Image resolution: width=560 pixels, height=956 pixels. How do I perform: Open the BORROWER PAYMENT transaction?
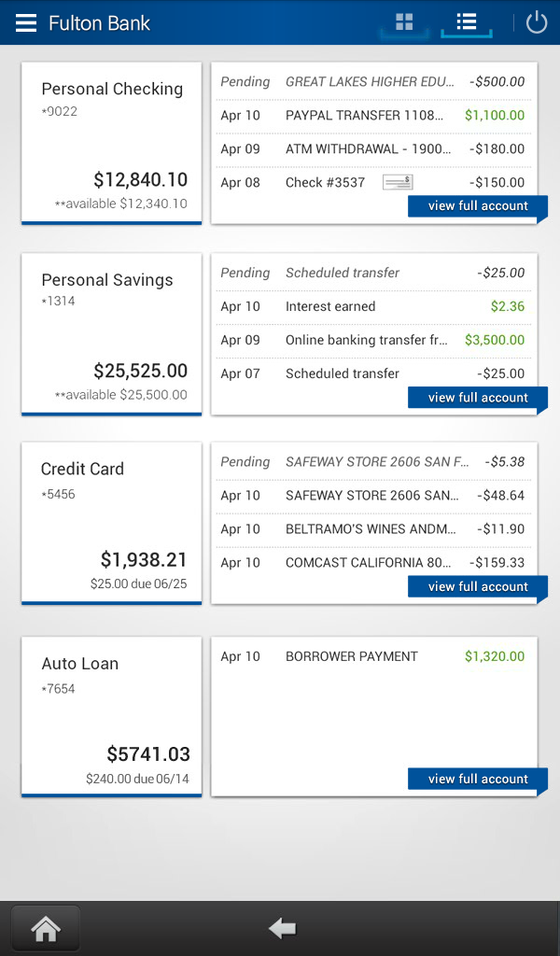[x=373, y=656]
